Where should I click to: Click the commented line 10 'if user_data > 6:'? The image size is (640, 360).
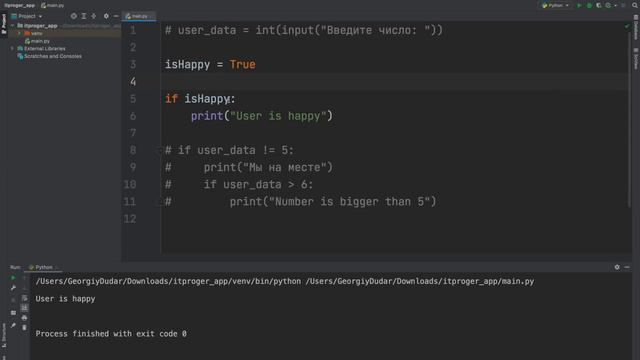pos(258,184)
